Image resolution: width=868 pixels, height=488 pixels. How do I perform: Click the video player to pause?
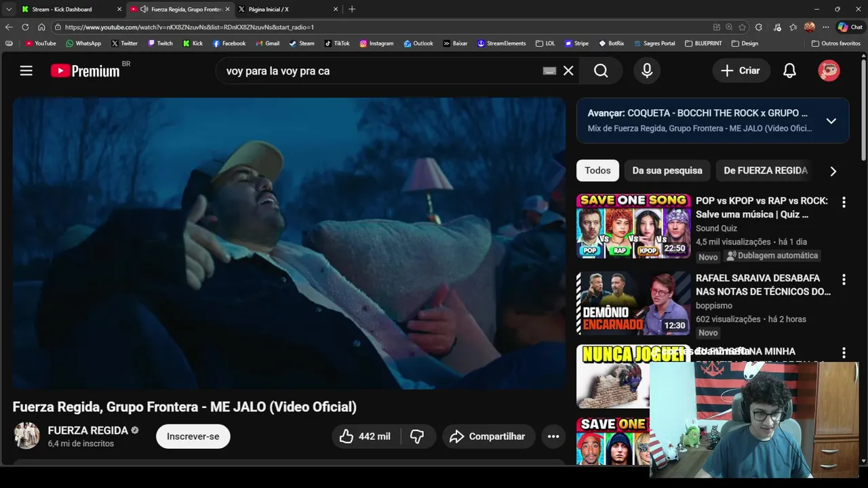point(289,243)
